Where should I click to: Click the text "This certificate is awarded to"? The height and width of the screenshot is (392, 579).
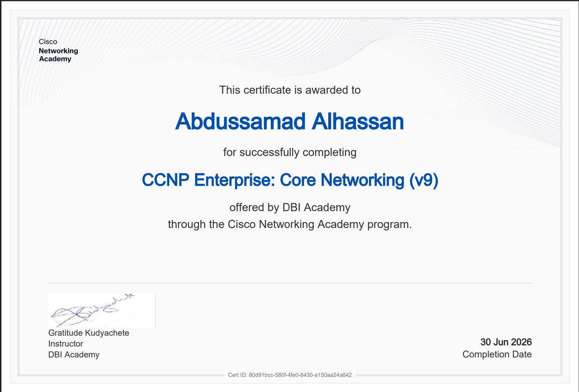click(x=289, y=90)
